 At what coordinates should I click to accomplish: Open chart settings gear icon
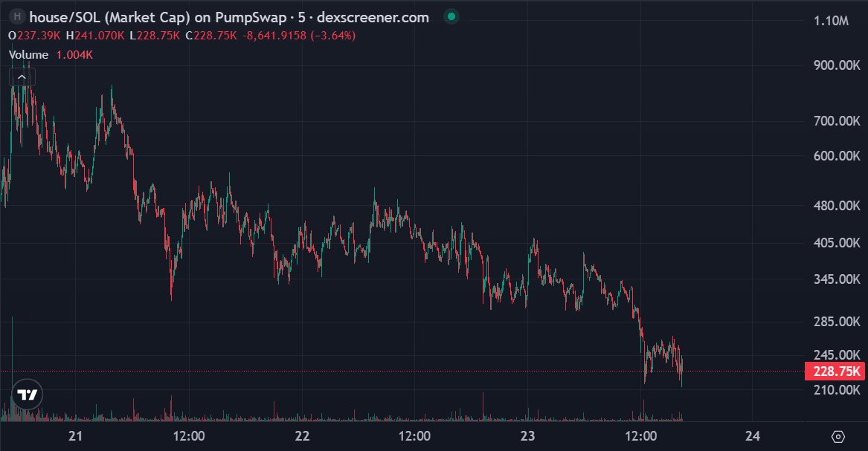[838, 437]
